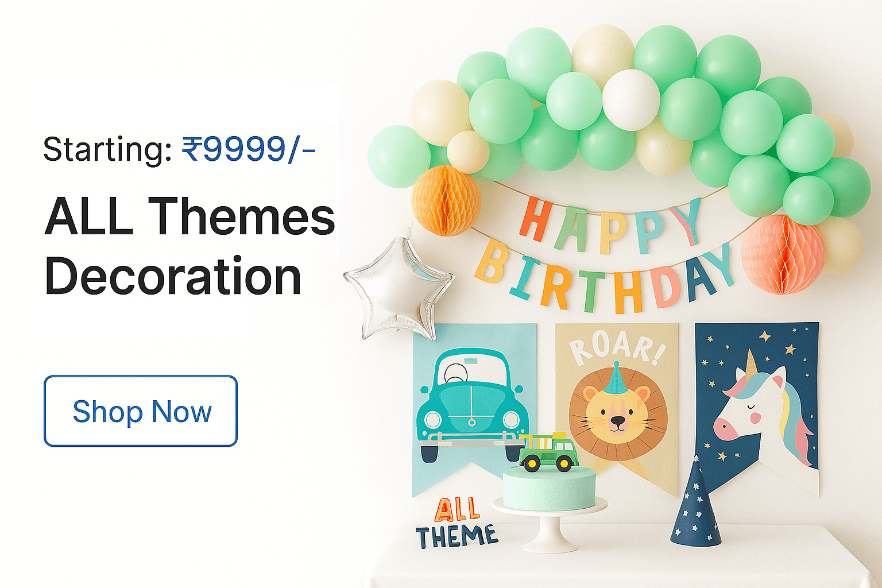Viewport: 882px width, 588px height.
Task: Click the ALL Themes Decoration heading
Action: pos(189,246)
